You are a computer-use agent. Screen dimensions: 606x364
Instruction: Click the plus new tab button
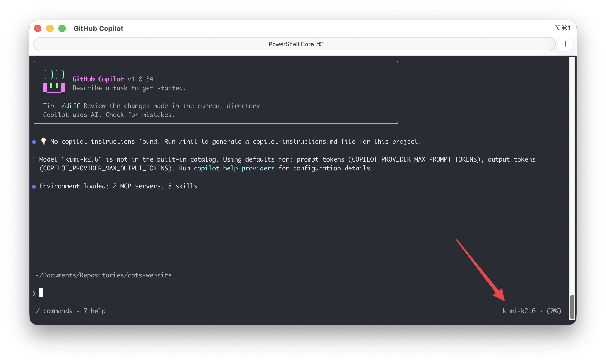[x=565, y=44]
